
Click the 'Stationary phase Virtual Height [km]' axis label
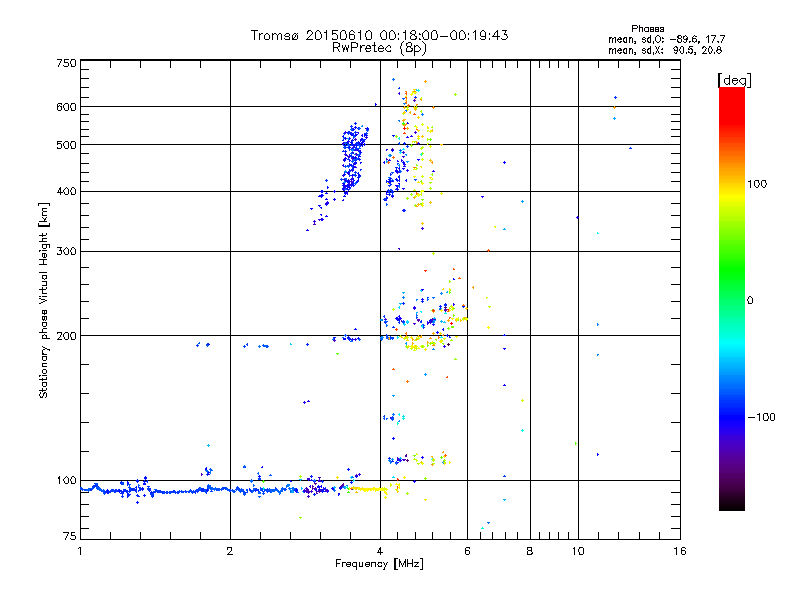click(43, 300)
